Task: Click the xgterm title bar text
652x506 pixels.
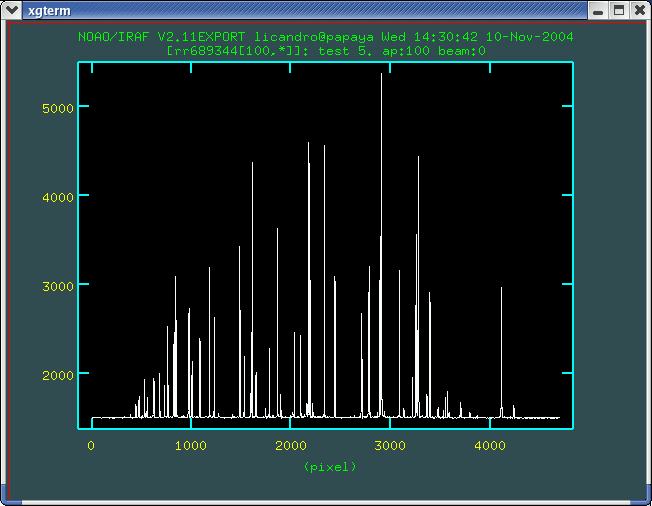Action: (47, 10)
